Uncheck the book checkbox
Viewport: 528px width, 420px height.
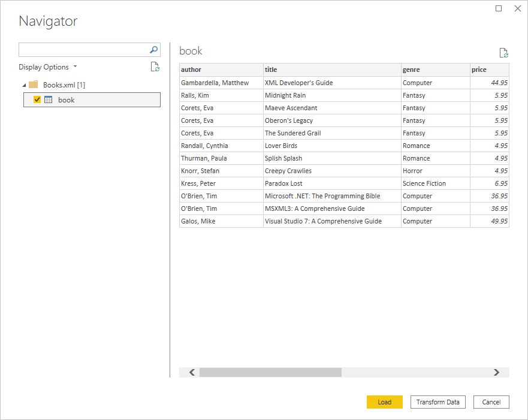(x=36, y=99)
